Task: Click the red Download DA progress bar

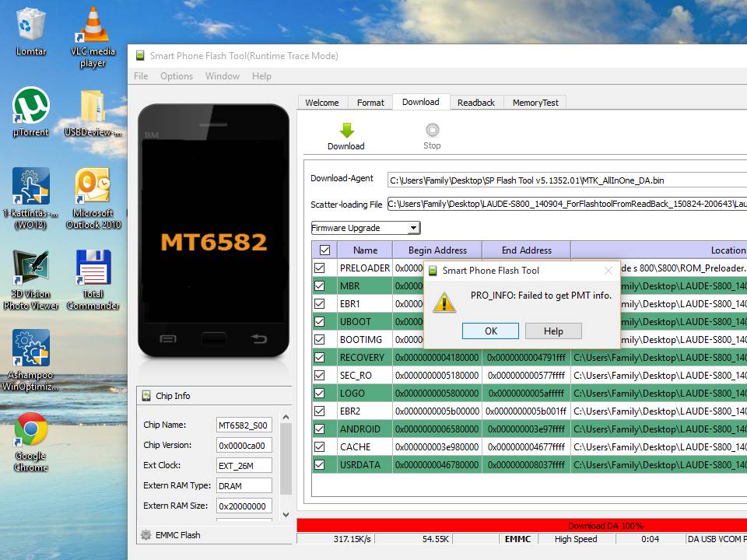Action: [x=521, y=526]
